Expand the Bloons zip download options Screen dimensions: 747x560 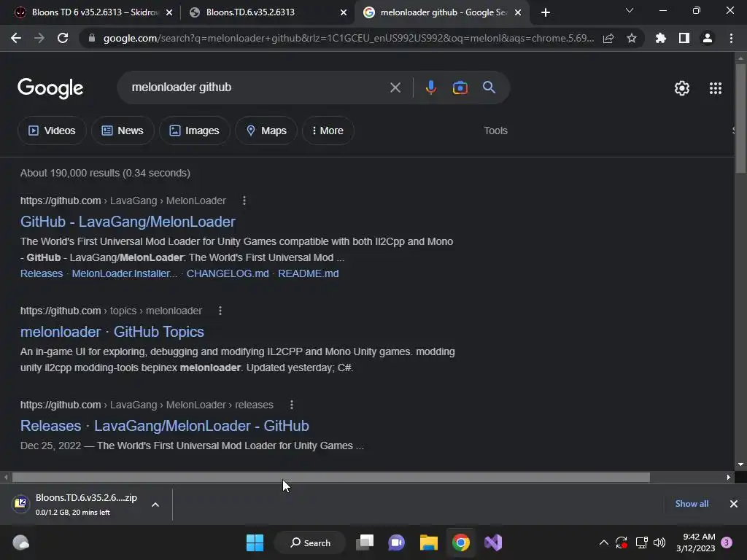point(155,505)
